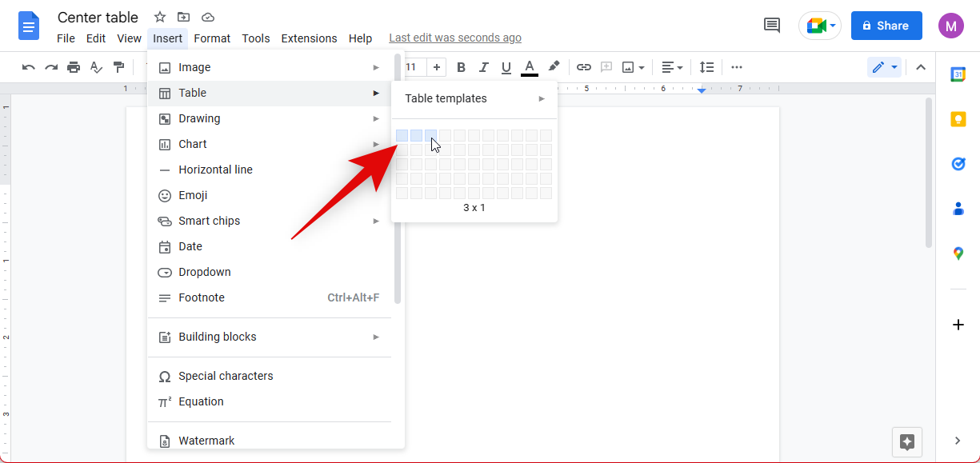The width and height of the screenshot is (980, 463).
Task: Open the Format menu
Action: click(x=212, y=38)
